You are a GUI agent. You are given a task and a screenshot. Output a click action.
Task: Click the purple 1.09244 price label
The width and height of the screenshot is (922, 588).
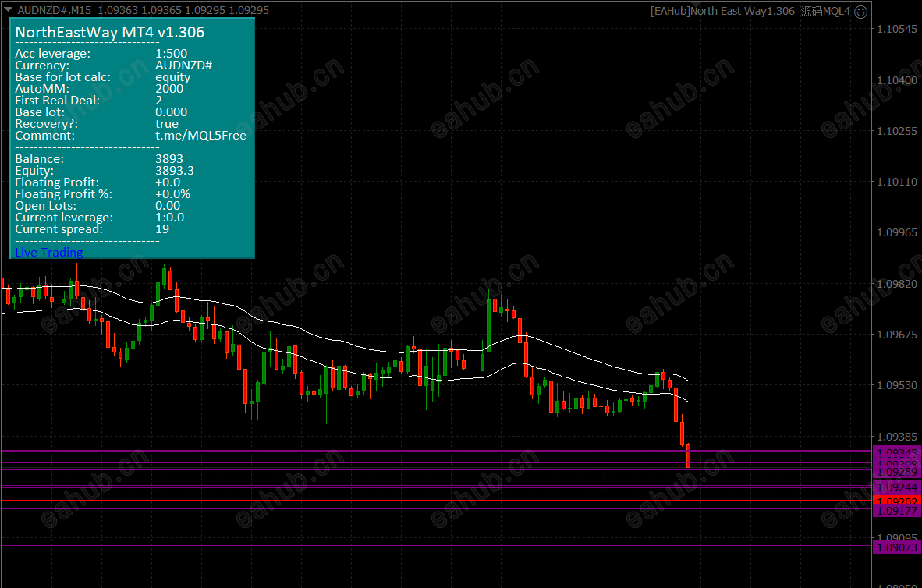coord(897,487)
